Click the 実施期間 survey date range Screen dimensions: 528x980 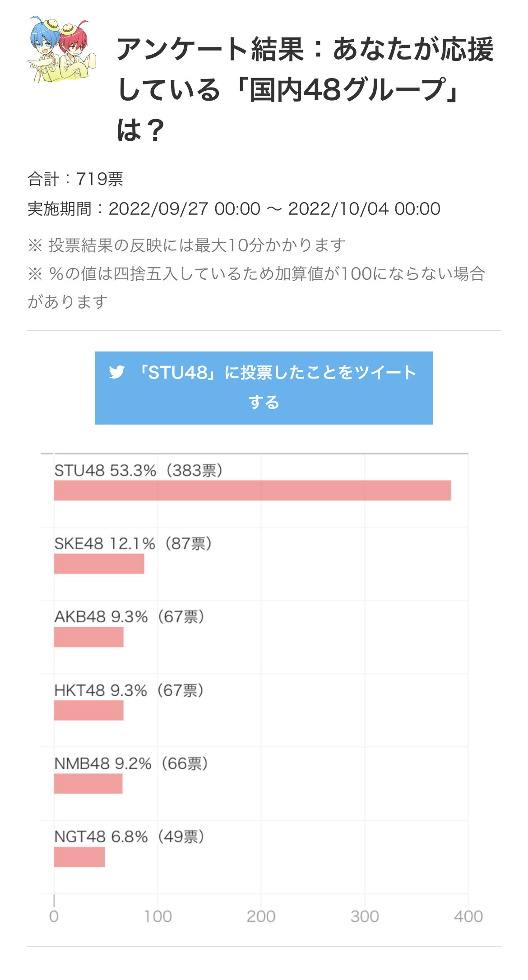(234, 208)
